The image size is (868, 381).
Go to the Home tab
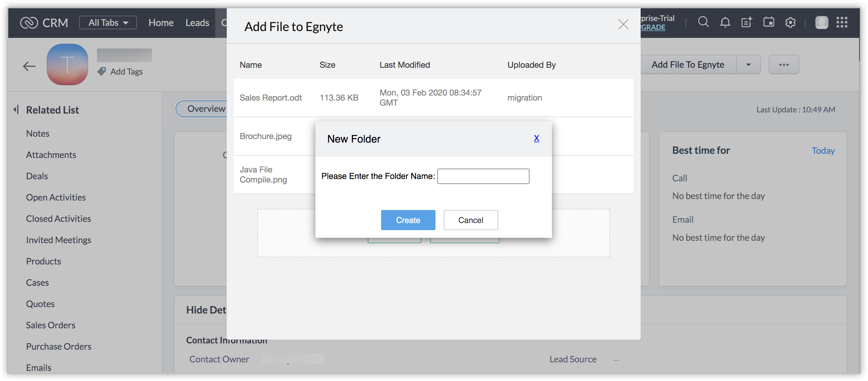click(161, 22)
